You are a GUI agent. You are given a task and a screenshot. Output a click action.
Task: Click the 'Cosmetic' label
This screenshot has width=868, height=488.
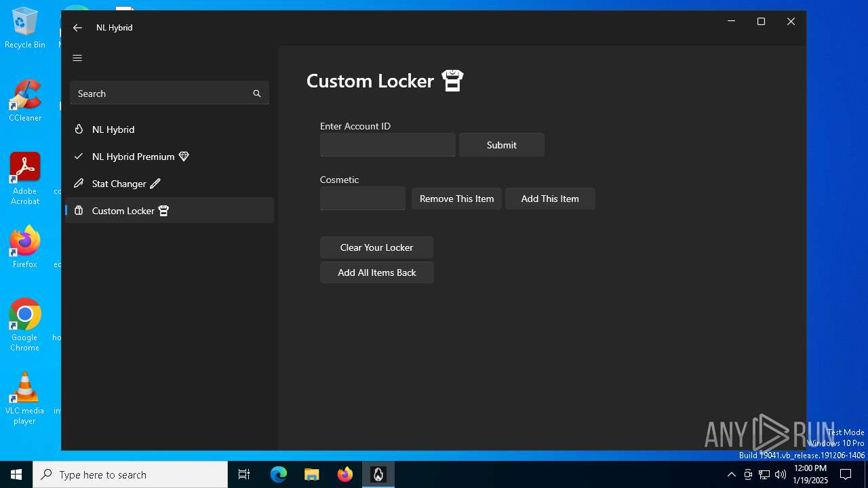(340, 180)
